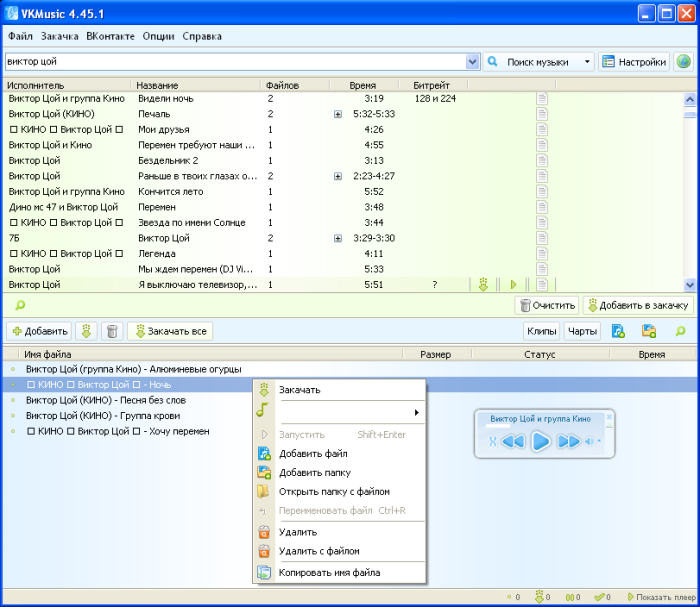Sort results by the Исполнитель column header

(67, 85)
